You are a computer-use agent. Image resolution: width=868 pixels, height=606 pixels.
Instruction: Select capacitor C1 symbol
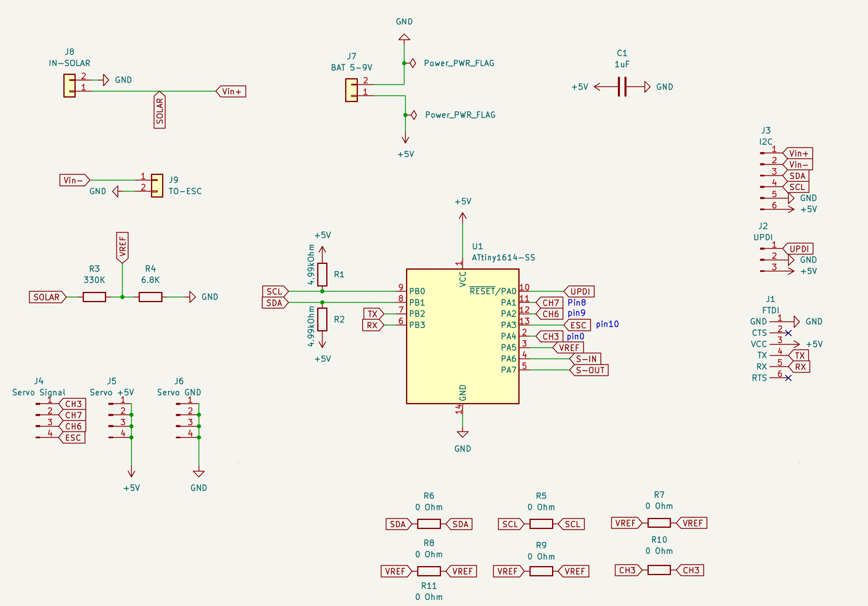coord(622,87)
